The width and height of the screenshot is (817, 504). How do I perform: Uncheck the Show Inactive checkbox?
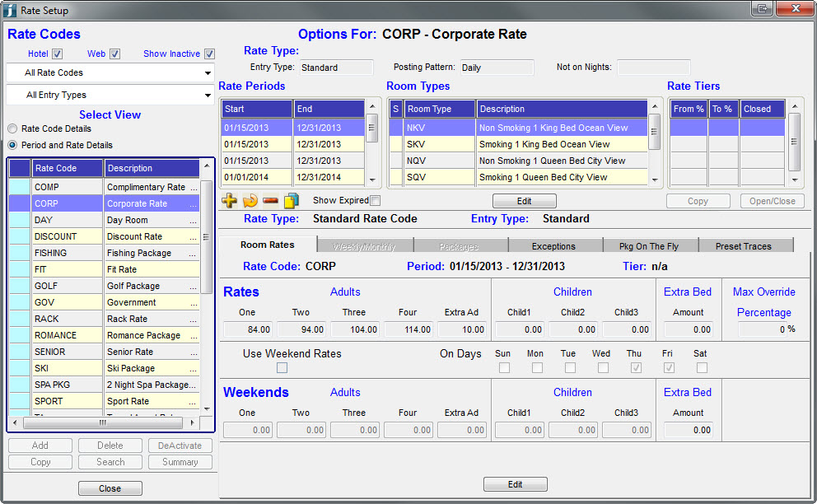tap(209, 54)
